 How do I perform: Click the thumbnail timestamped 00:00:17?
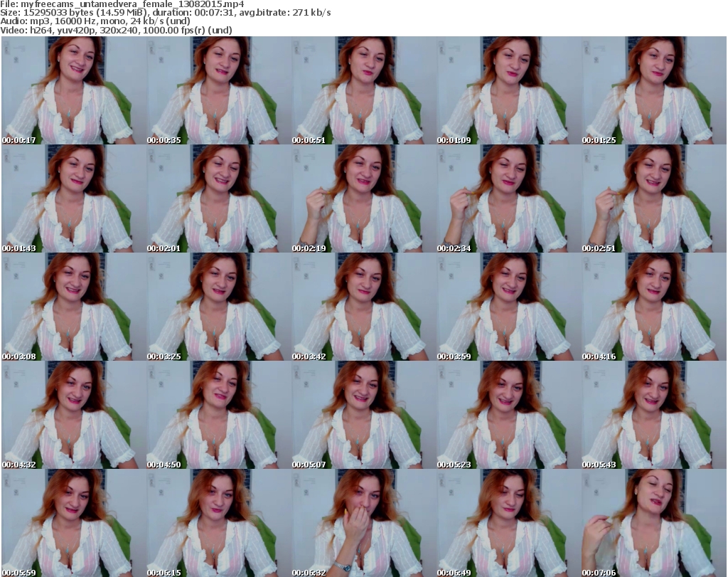click(73, 90)
